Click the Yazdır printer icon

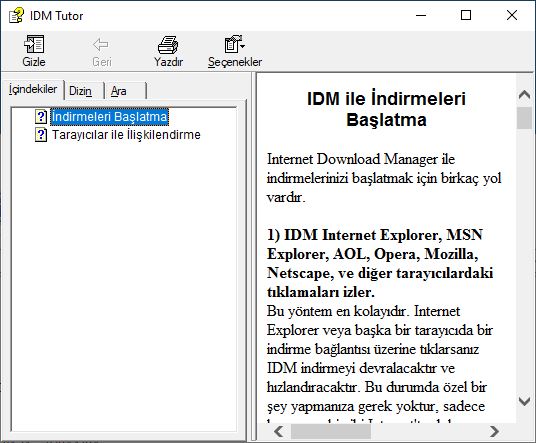pos(168,45)
